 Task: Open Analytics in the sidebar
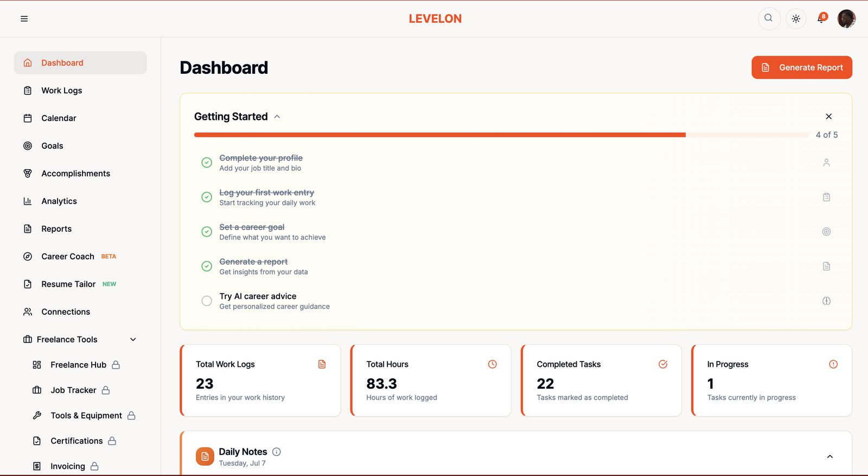click(80, 201)
